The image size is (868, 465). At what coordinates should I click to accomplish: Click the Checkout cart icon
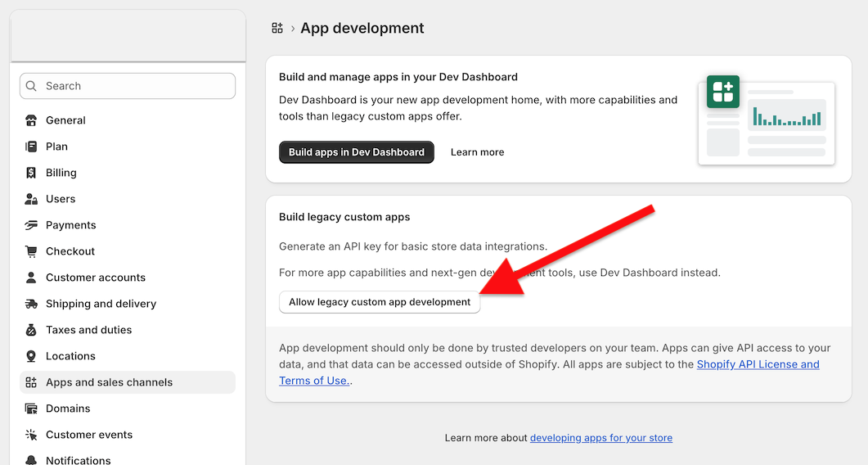pos(31,251)
